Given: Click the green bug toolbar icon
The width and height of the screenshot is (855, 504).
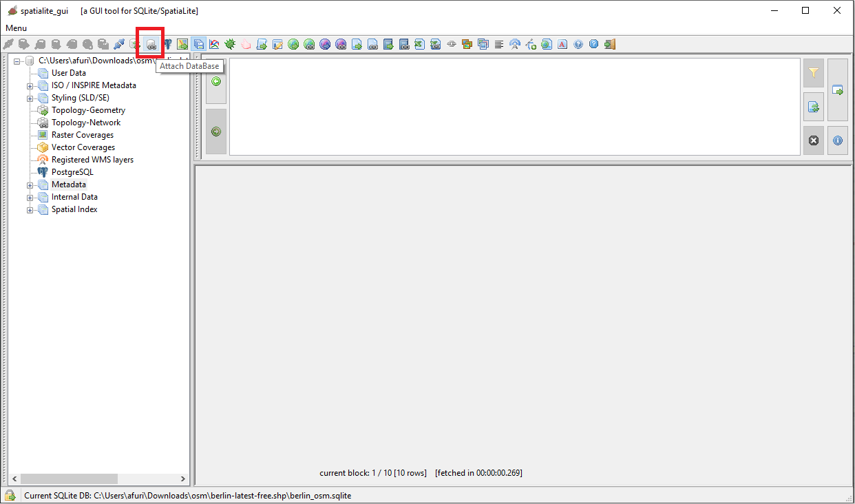Looking at the screenshot, I should click(x=230, y=44).
